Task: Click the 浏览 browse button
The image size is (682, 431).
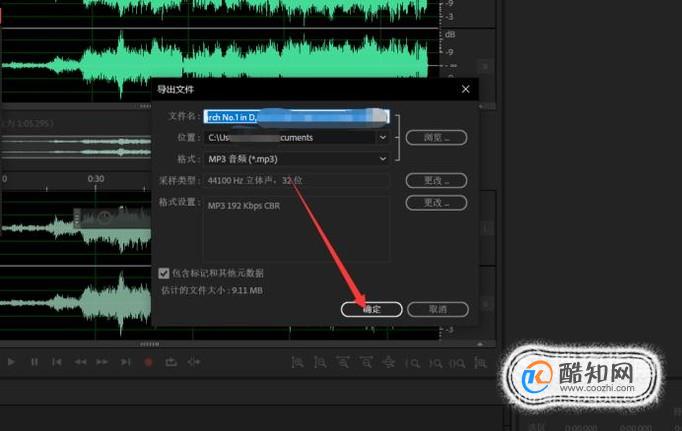Action: pyautogui.click(x=437, y=137)
